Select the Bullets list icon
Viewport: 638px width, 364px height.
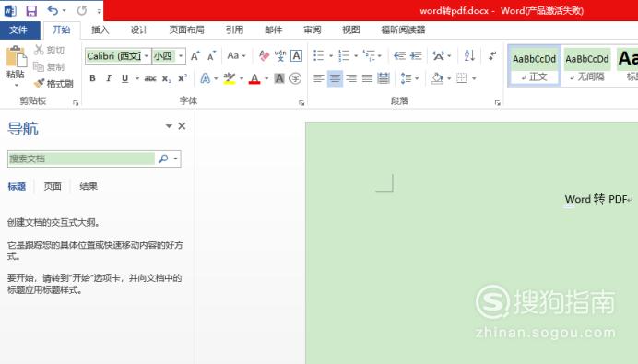click(319, 55)
